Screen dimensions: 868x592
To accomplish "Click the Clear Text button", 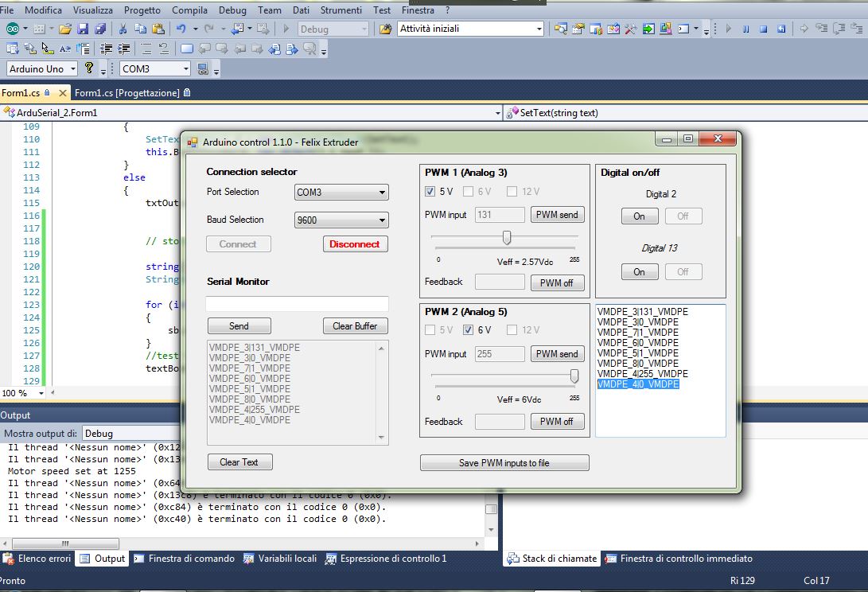I will pyautogui.click(x=239, y=462).
